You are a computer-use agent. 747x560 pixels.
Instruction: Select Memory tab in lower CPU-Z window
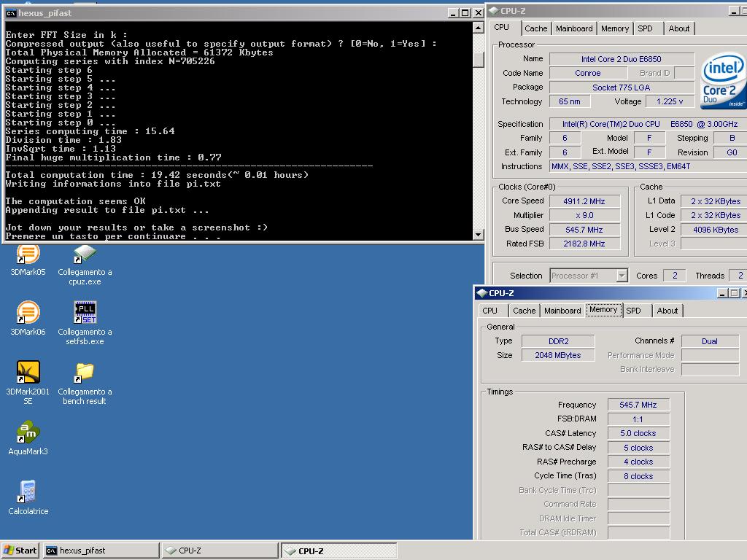tap(603, 309)
